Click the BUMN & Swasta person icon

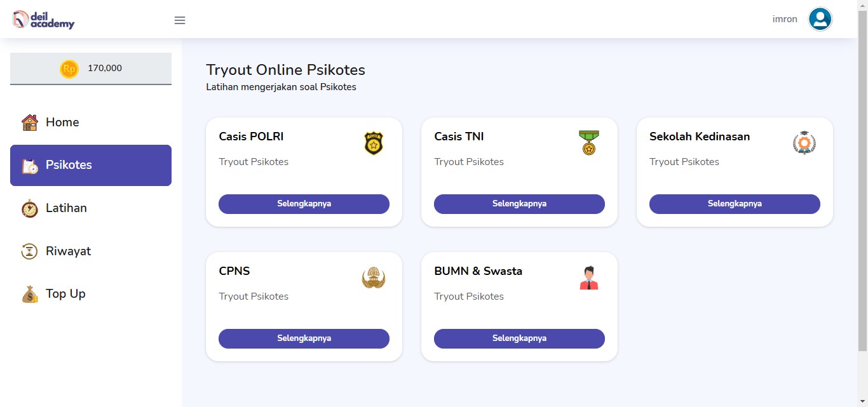click(x=589, y=278)
